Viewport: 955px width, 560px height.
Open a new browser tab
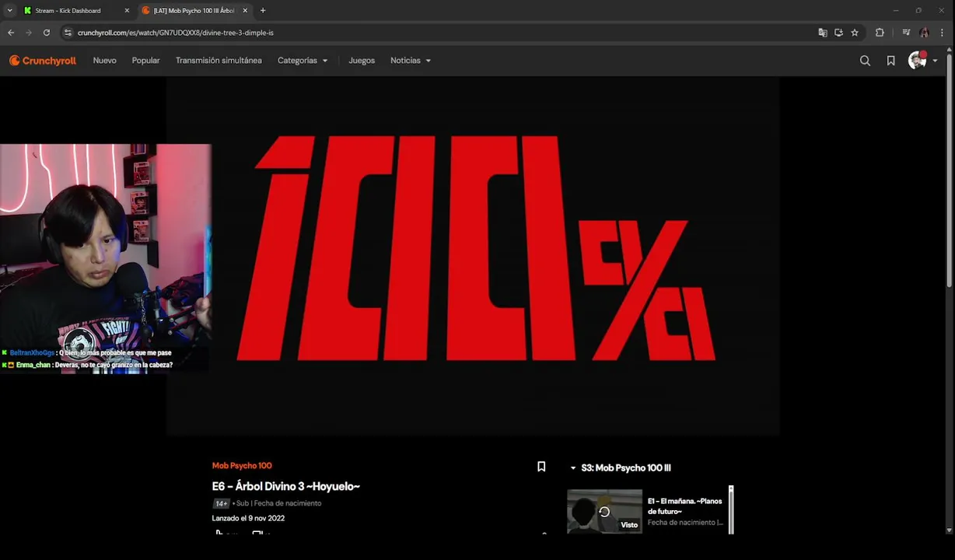(x=263, y=11)
